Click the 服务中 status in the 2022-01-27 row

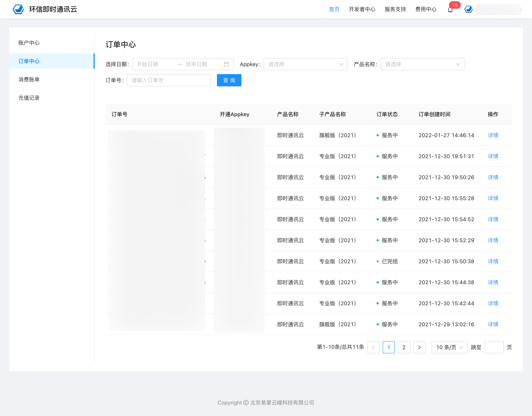point(387,135)
